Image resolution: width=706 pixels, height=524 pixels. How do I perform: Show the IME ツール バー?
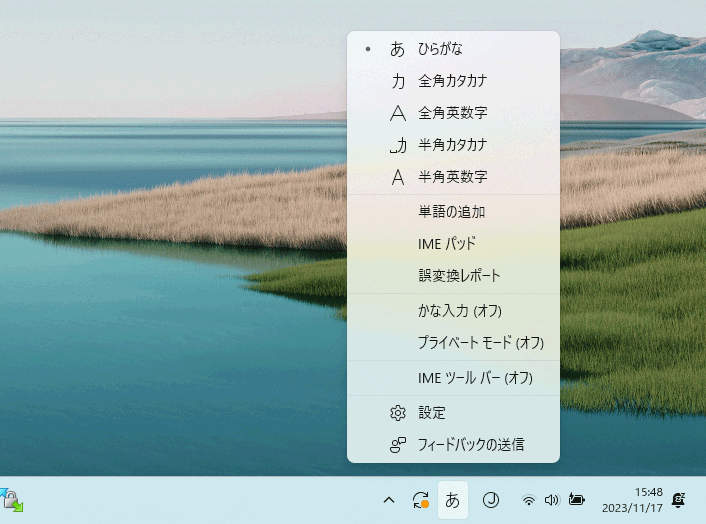pyautogui.click(x=475, y=378)
